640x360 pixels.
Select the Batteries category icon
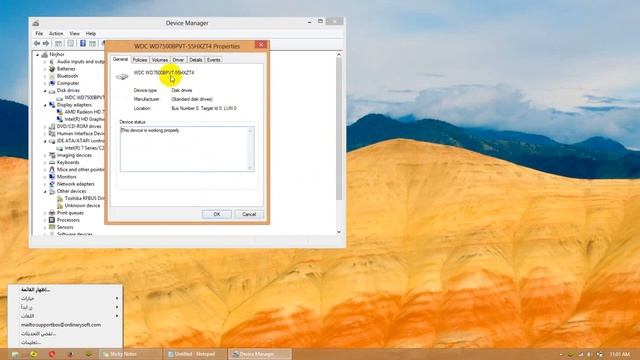point(52,69)
